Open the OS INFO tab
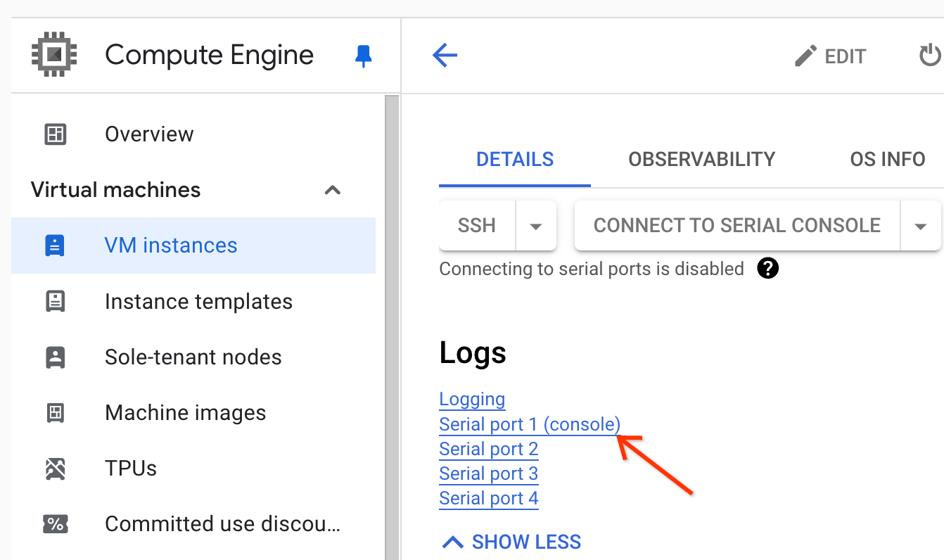 (887, 159)
